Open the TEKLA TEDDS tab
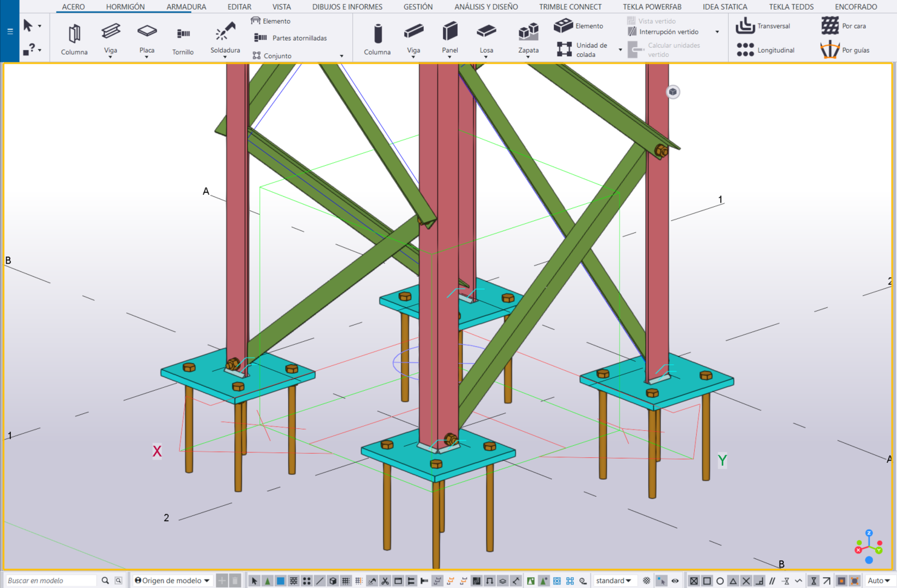The image size is (897, 588). 791,7
